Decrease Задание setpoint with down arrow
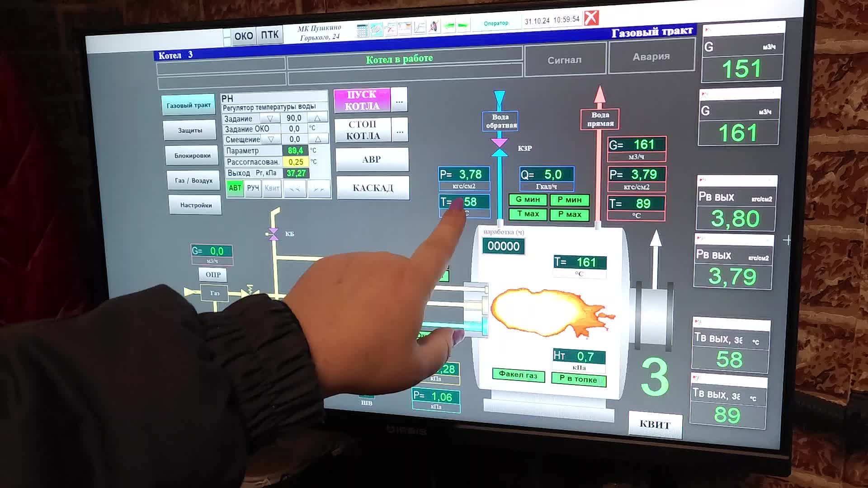Image resolution: width=868 pixels, height=488 pixels. pyautogui.click(x=270, y=118)
